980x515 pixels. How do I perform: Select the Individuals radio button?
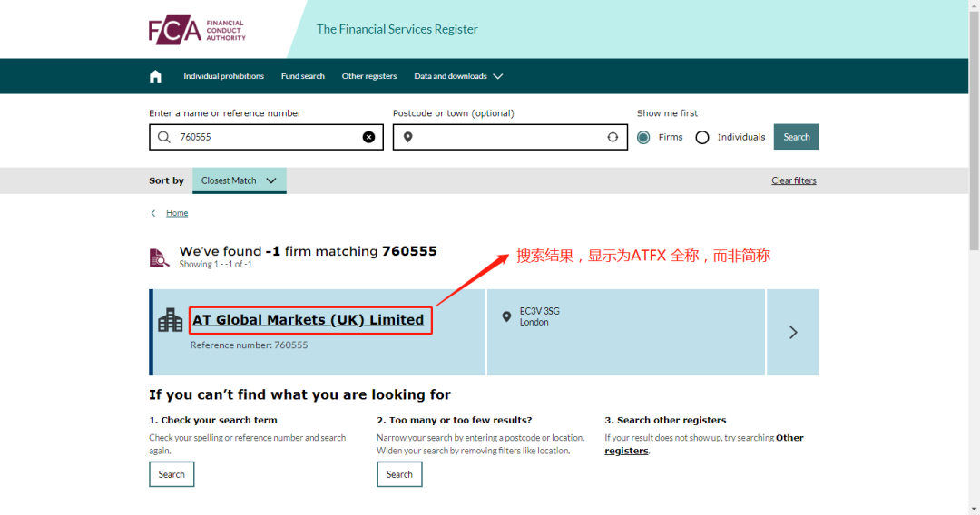click(701, 137)
